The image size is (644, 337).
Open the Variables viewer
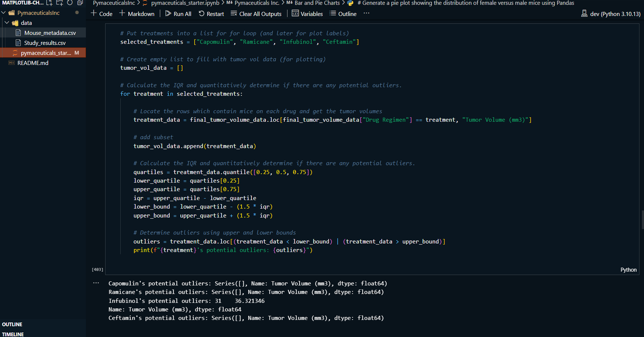(307, 14)
